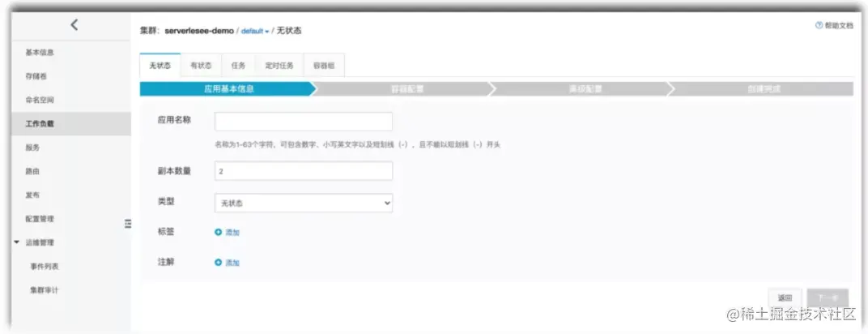Switch to the 容器组 tab
The height and width of the screenshot is (334, 868).
pyautogui.click(x=324, y=66)
